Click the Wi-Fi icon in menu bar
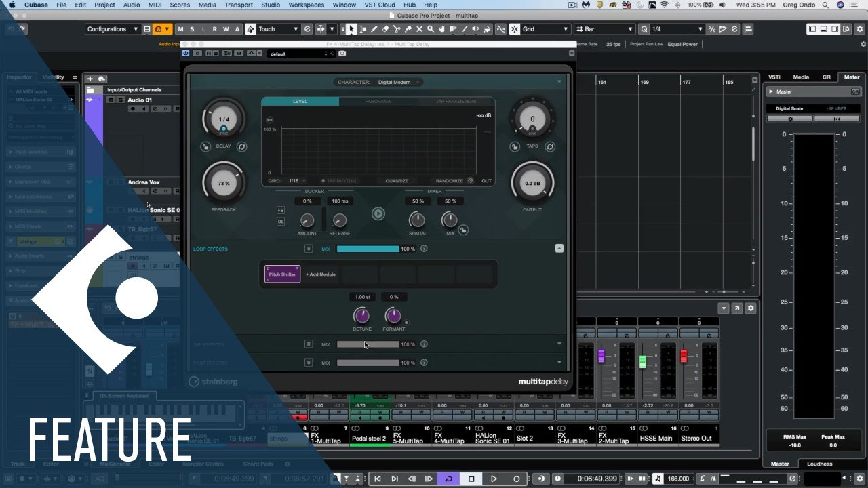This screenshot has height=488, width=868. point(664,5)
